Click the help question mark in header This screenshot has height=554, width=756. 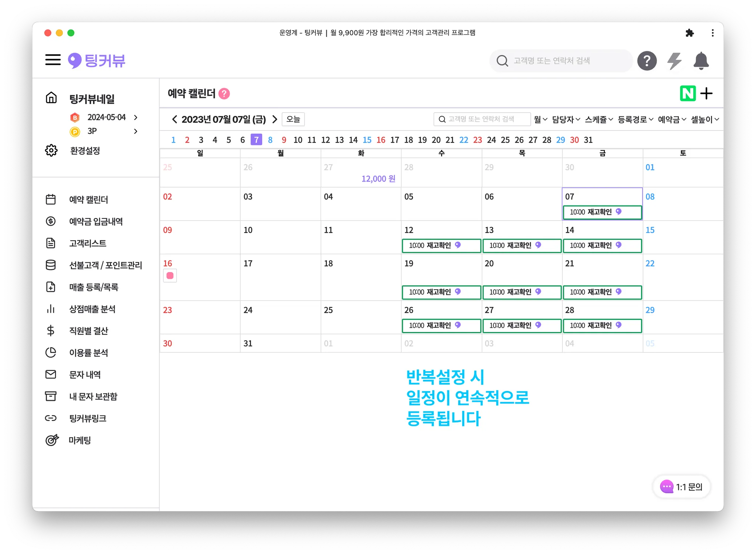pos(647,61)
